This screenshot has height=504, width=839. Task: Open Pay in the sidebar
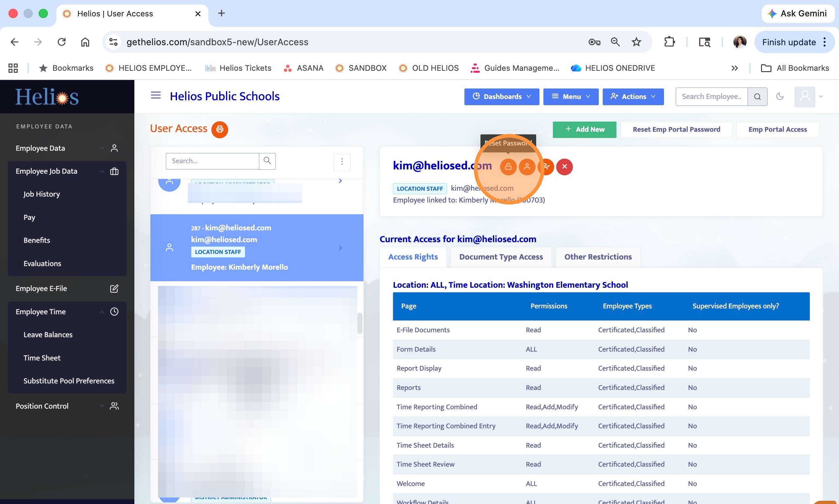(29, 217)
